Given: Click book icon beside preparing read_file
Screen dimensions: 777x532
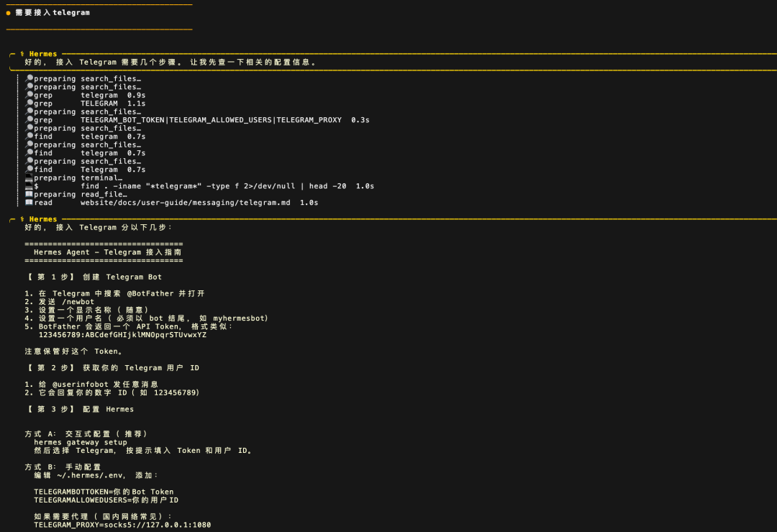Looking at the screenshot, I should click(29, 195).
